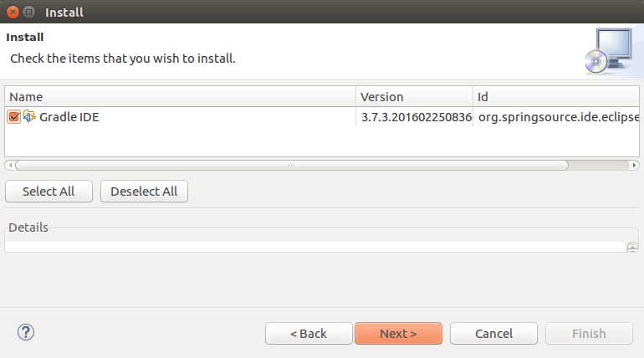The width and height of the screenshot is (644, 358).
Task: Click the horizontal scrollbar right arrow
Action: tap(634, 166)
